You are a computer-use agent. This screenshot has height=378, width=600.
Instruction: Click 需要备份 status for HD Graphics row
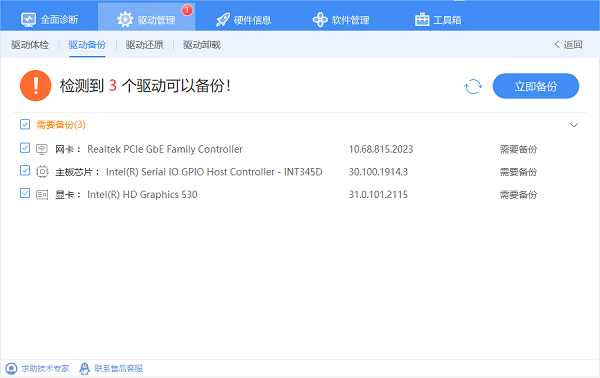click(x=518, y=195)
